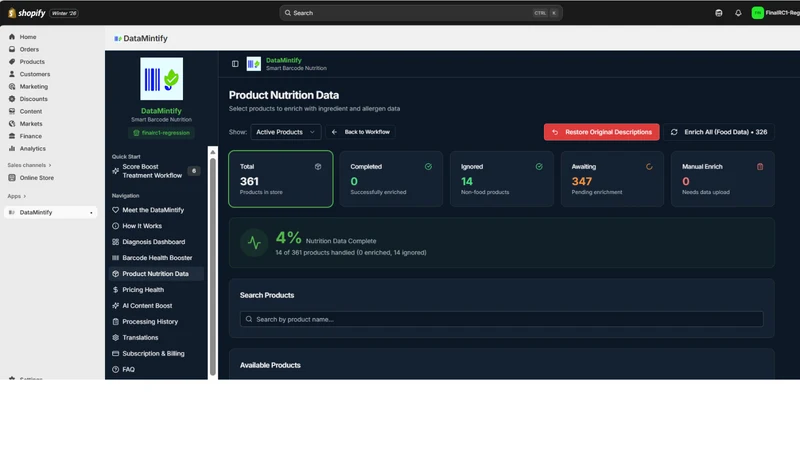Click the Shopify search field

[421, 13]
